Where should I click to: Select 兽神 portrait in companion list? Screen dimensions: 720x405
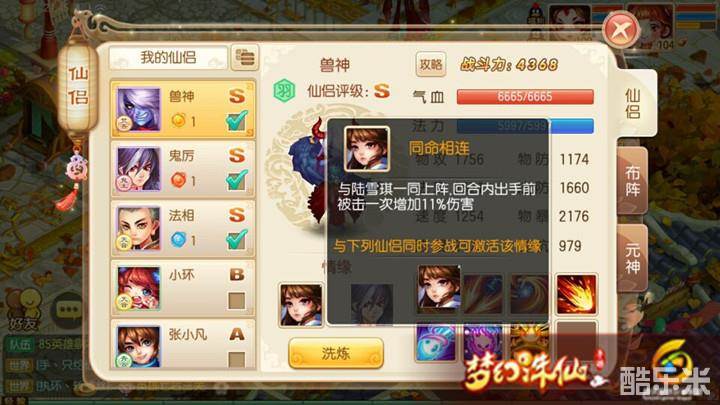[x=138, y=110]
